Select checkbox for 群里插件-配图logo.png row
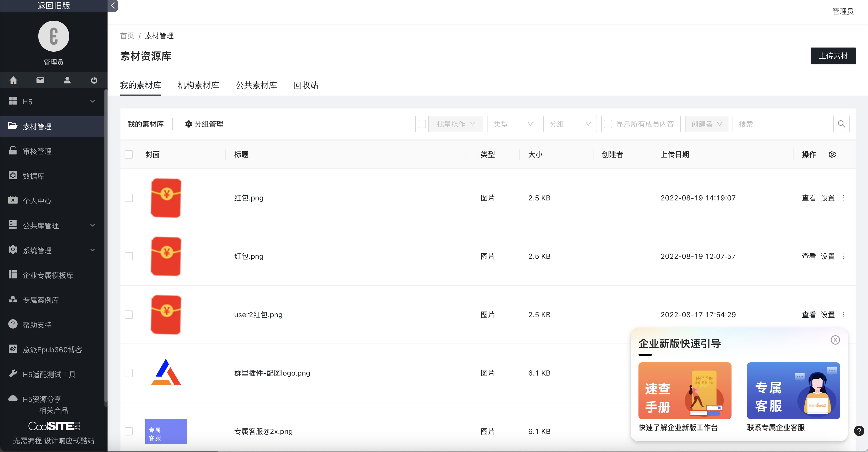The width and height of the screenshot is (868, 452). (x=129, y=373)
